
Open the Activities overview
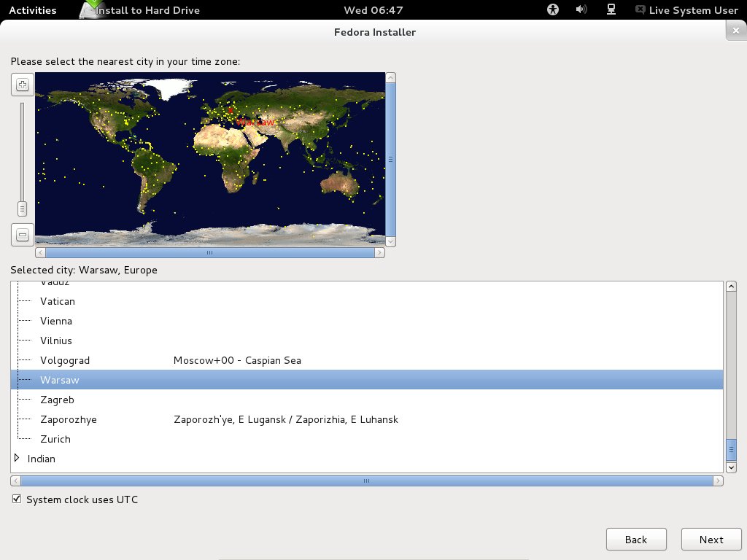tap(32, 10)
